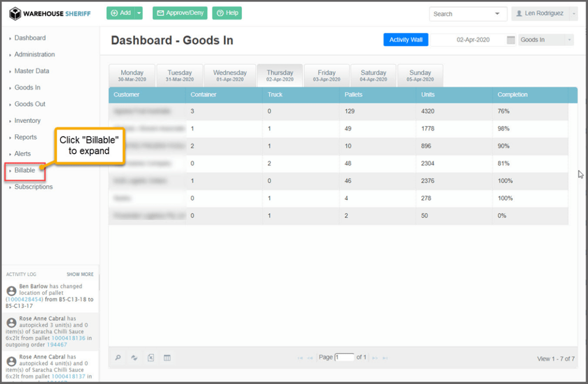Switch to the Friday 03-Apr-2020 tab

(x=327, y=76)
